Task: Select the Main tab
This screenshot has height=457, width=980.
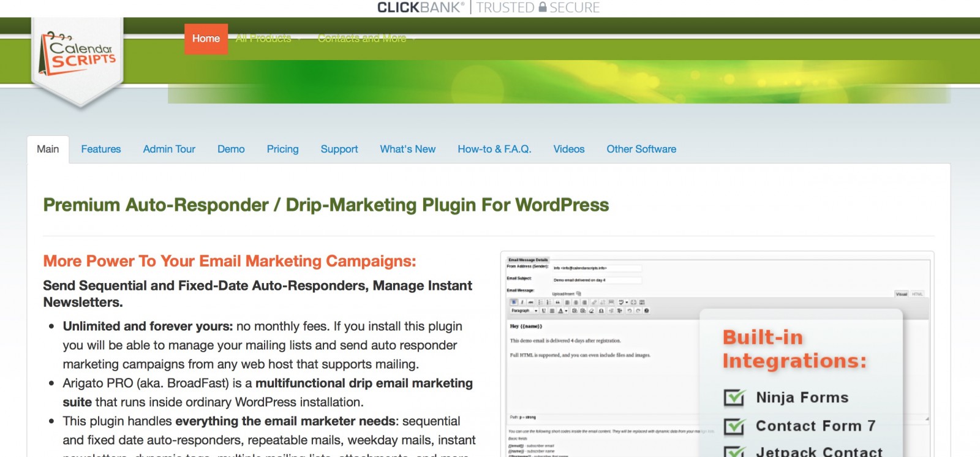Action: pos(48,149)
